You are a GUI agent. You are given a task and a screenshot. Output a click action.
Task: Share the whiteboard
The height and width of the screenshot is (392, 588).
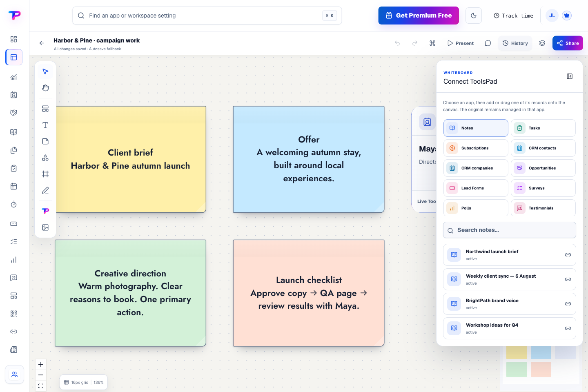pyautogui.click(x=568, y=43)
